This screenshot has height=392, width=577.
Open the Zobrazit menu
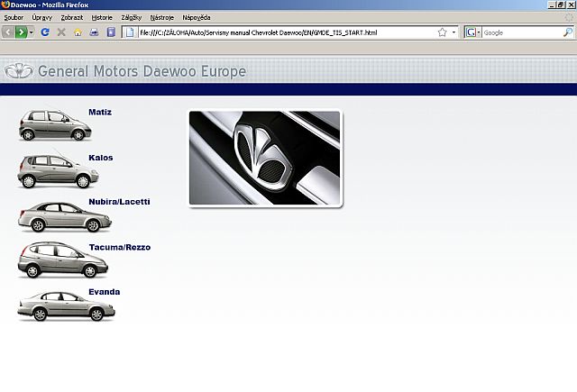pyautogui.click(x=72, y=17)
